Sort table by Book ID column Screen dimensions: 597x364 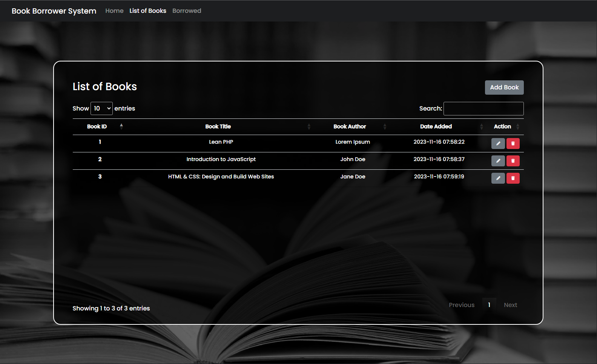pyautogui.click(x=100, y=127)
